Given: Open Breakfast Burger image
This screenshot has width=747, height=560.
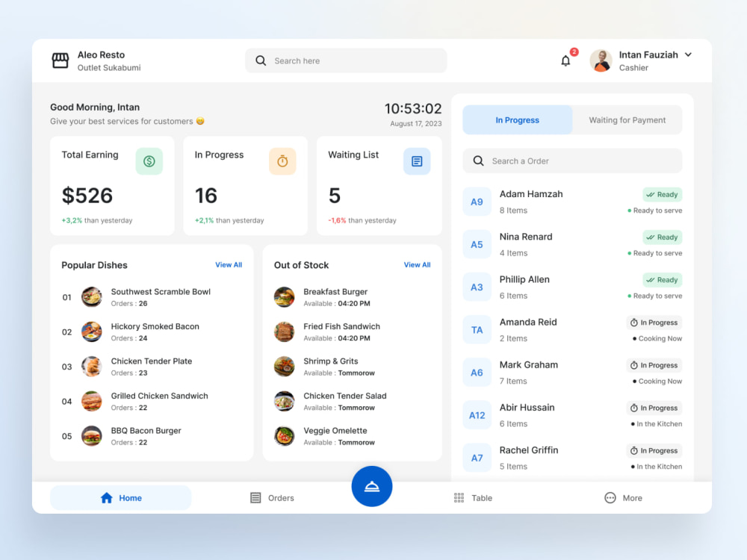Looking at the screenshot, I should point(285,297).
